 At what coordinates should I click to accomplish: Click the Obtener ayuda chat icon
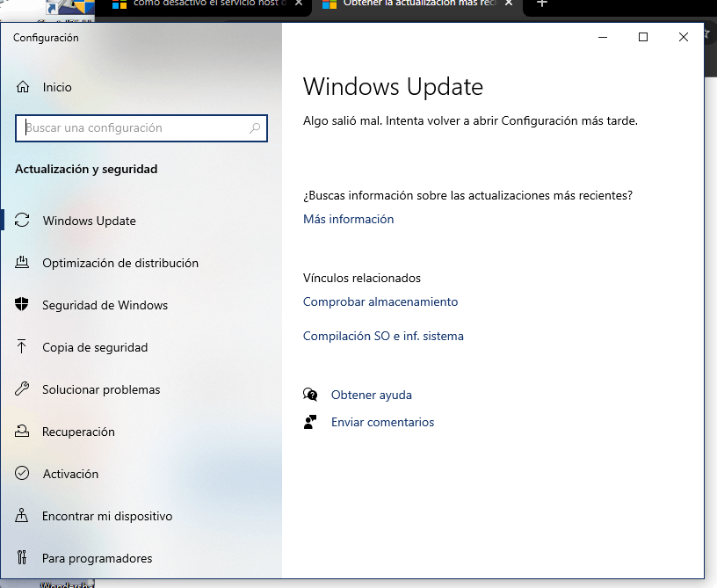point(310,394)
